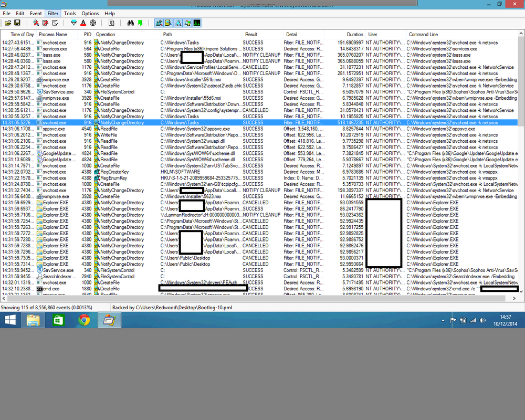Select the wmiprvse.exe row for 561b.msi
Viewport: 525px width, 420px height.
259,80
